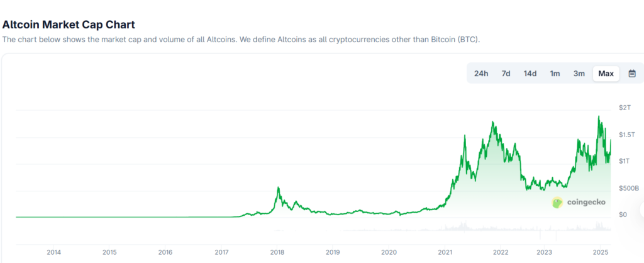Click the 2025 all-time high peak
The image size is (644, 263).
point(599,116)
